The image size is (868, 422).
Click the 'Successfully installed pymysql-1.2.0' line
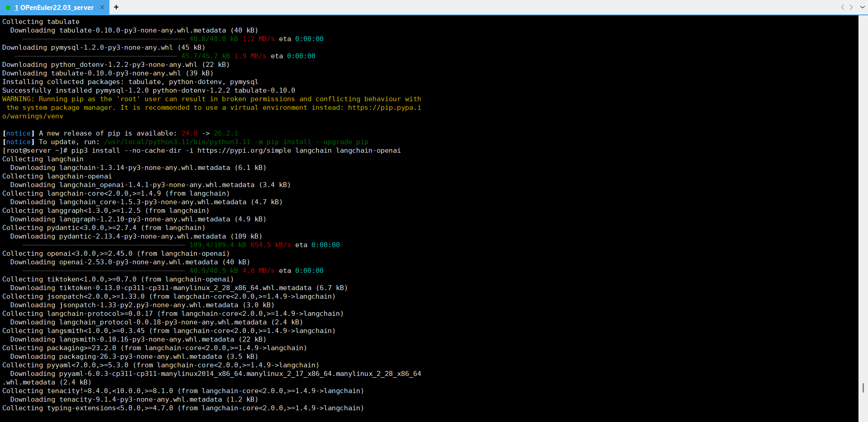[x=149, y=90]
